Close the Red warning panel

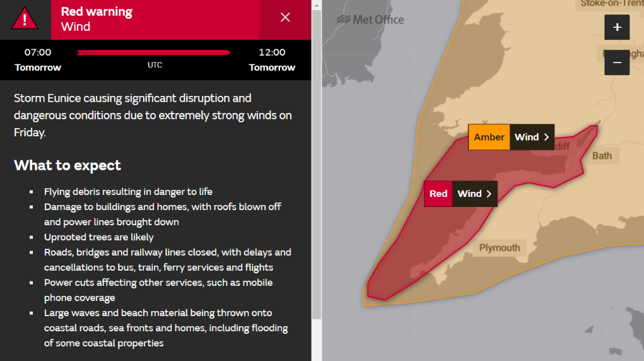(x=285, y=17)
